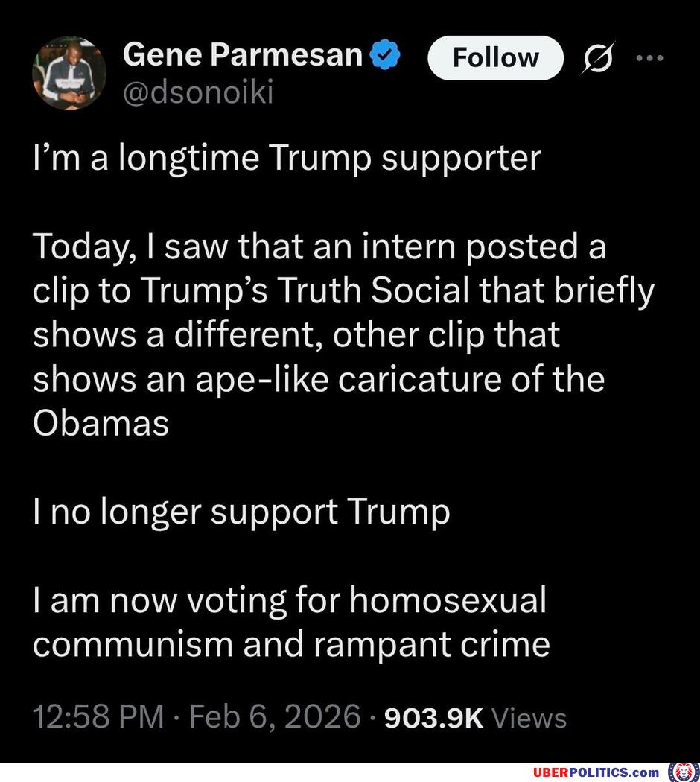This screenshot has height=782, width=700.
Task: Open the 903.9K Views count
Action: tap(474, 718)
